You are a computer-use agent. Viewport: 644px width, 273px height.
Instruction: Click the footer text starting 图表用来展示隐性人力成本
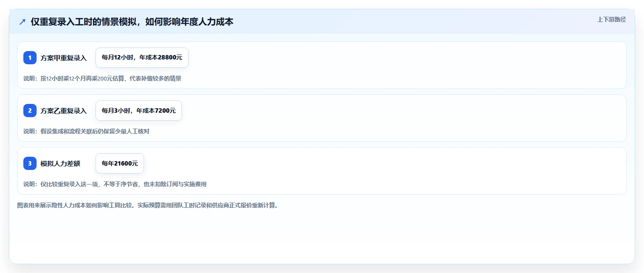pos(148,205)
